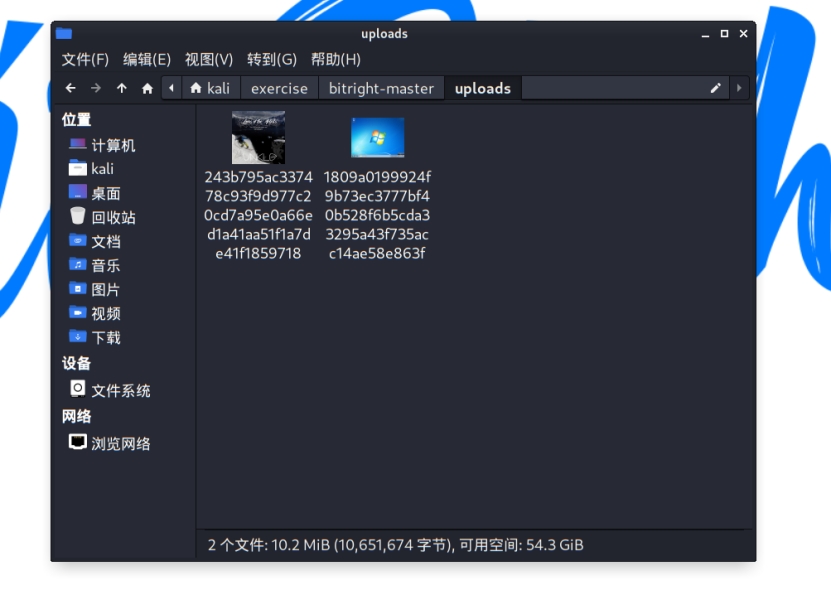The image size is (831, 590).
Task: Select the 243b795ac3374 image file thumbnail
Action: coord(258,138)
